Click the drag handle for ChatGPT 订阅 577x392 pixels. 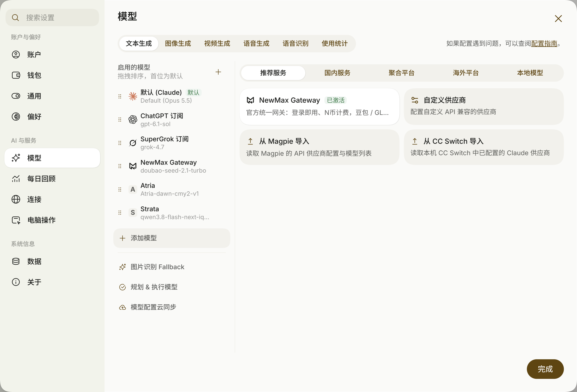tap(120, 120)
